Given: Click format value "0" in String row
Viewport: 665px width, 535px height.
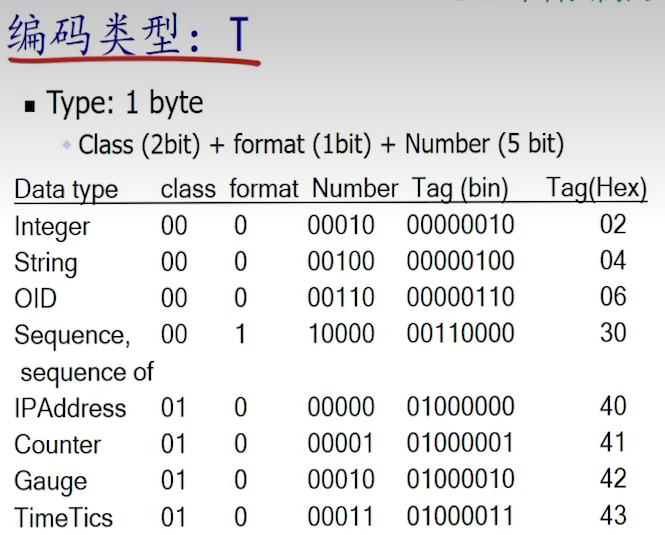Looking at the screenshot, I should [x=240, y=261].
